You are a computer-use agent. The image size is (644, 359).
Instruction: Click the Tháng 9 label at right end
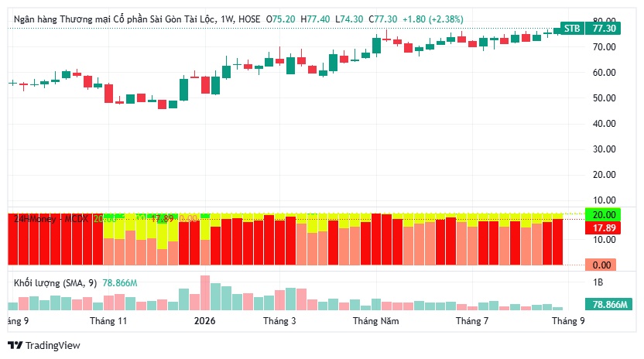[568, 321]
